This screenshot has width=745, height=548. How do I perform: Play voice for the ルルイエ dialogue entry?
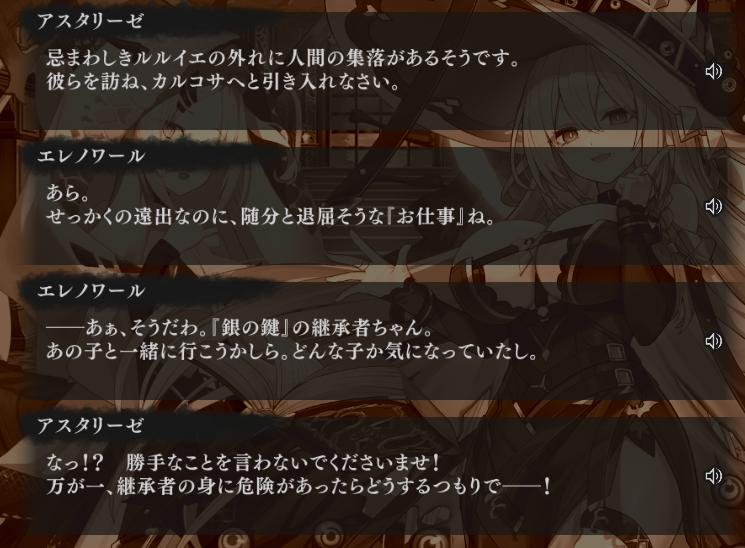[713, 71]
